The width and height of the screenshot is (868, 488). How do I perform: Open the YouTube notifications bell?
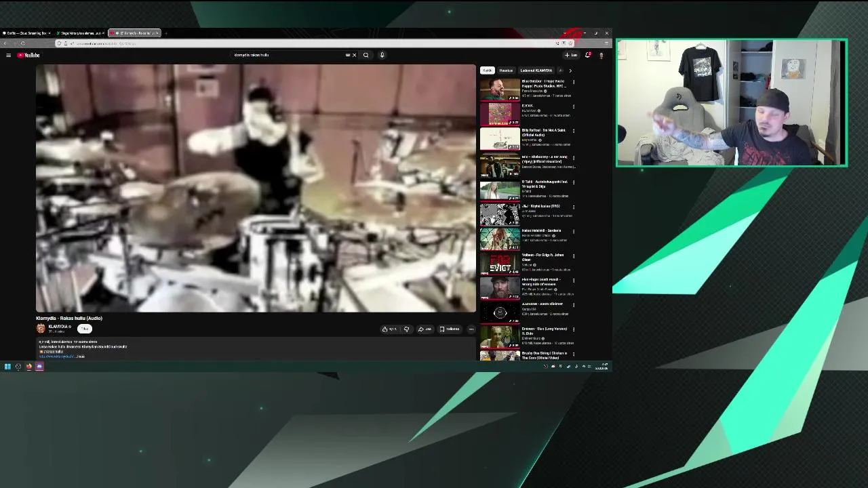point(588,55)
